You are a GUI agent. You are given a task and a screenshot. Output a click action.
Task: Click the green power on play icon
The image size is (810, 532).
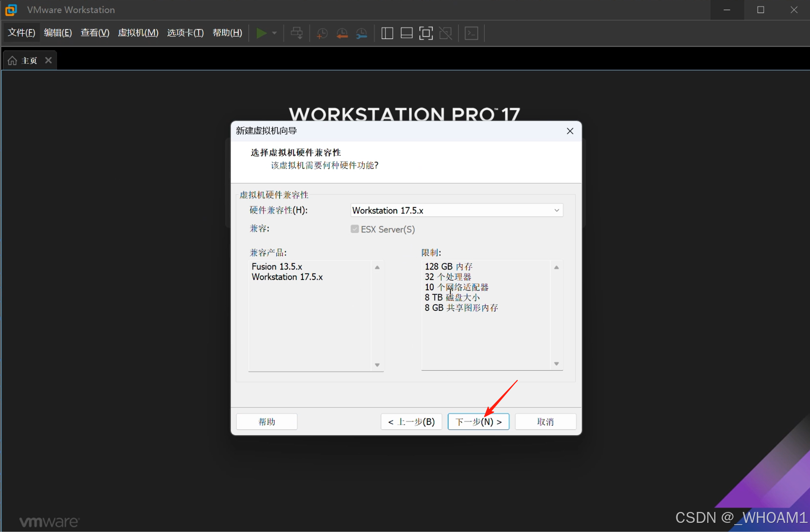point(261,33)
